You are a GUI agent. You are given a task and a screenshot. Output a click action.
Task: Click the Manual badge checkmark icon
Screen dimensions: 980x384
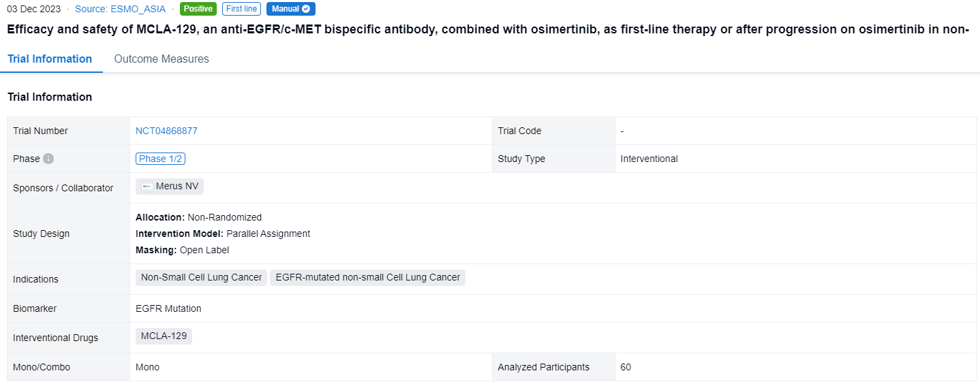[306, 9]
